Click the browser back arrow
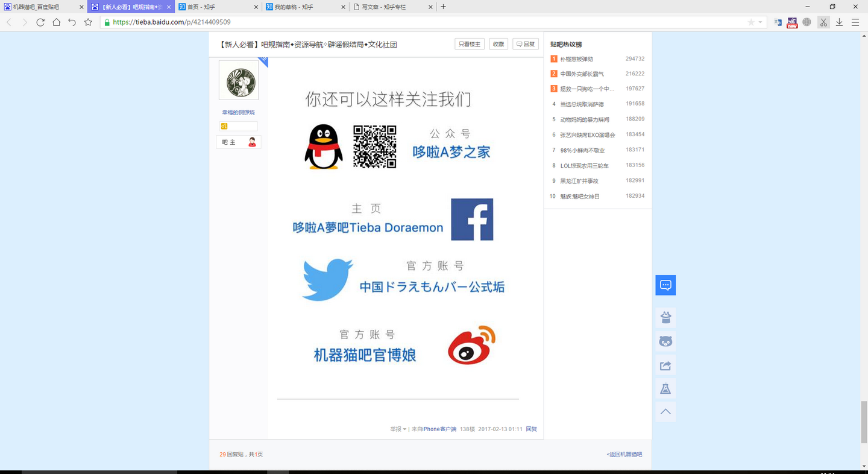 [x=8, y=22]
